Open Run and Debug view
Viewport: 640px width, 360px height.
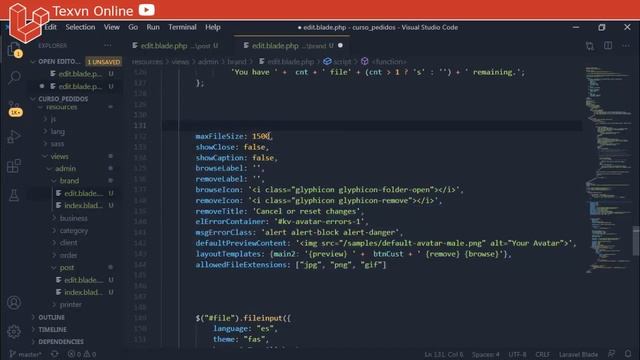point(14,137)
